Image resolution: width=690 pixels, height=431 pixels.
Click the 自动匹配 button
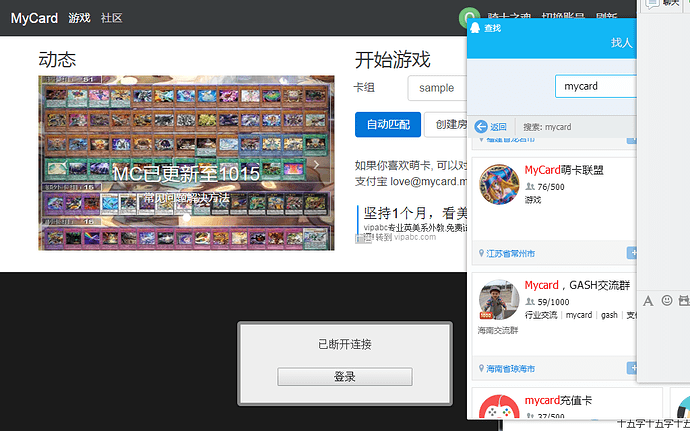[x=388, y=125]
